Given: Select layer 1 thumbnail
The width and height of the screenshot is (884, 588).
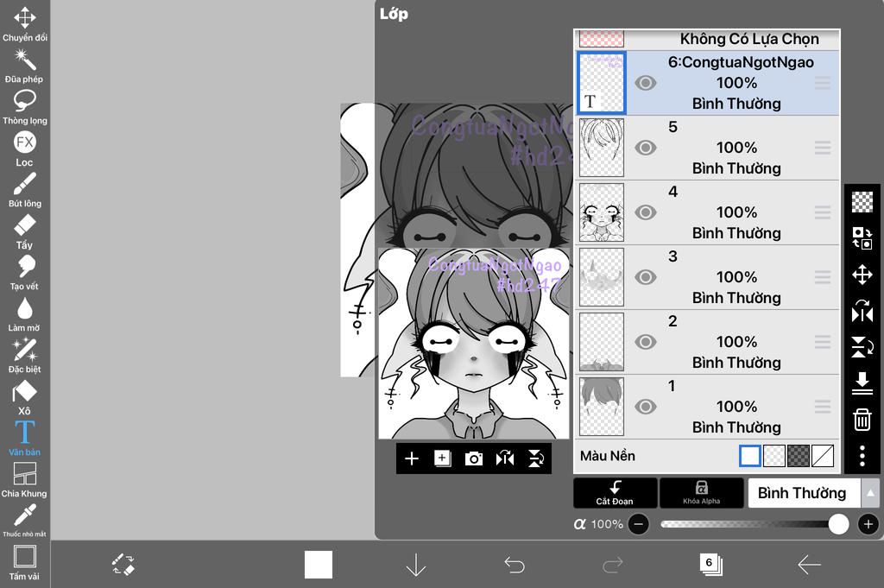Looking at the screenshot, I should tap(602, 407).
